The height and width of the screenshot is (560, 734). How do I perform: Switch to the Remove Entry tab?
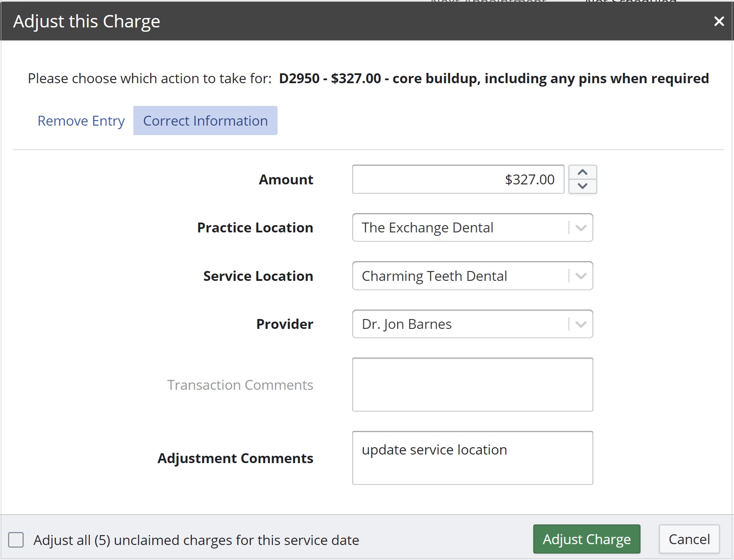[x=81, y=120]
